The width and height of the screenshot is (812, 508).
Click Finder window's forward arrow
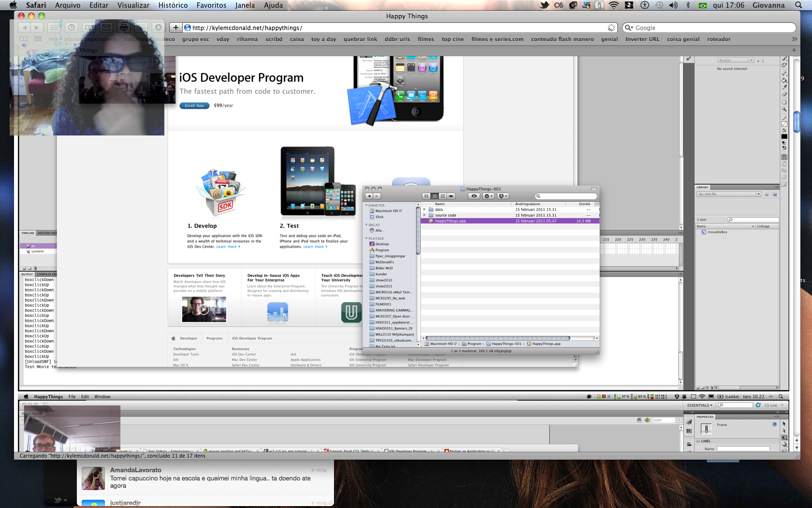tap(377, 196)
